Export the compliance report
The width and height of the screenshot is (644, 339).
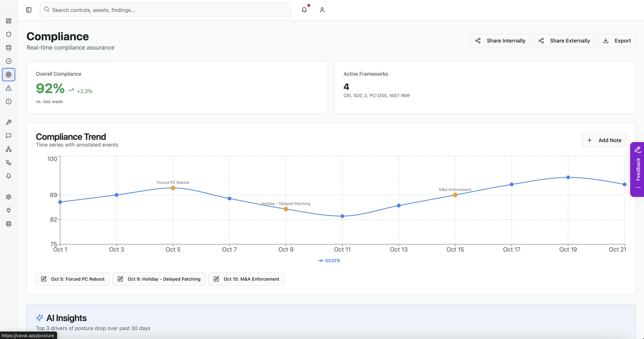(x=617, y=41)
